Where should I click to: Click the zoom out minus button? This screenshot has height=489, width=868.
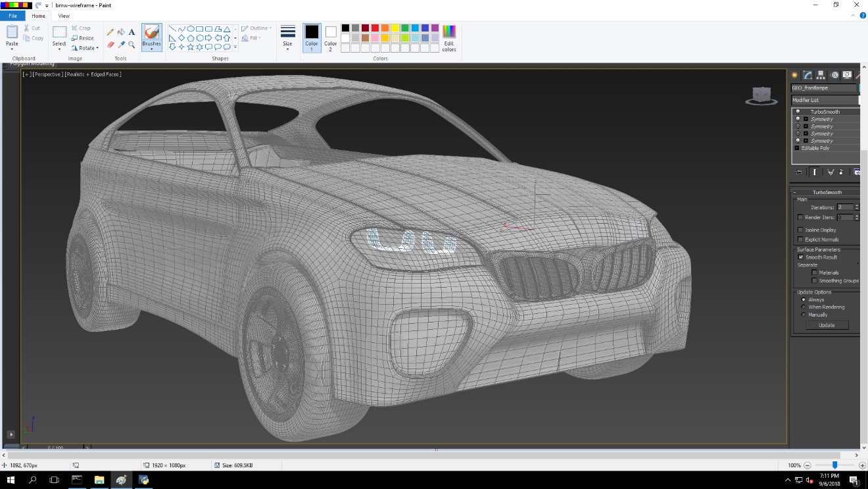(807, 465)
